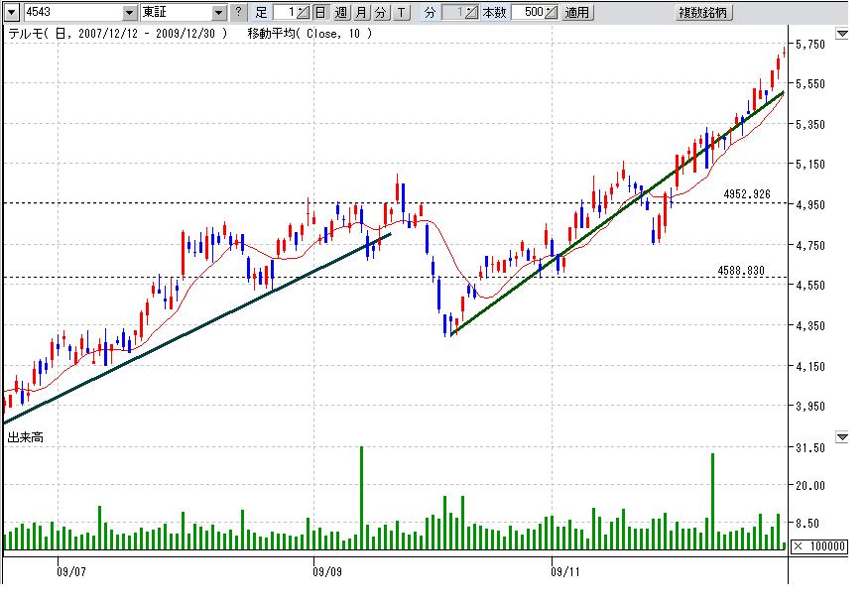Click the 本数 bar count field 500
Image resolution: width=868 pixels, height=602 pixels.
click(x=528, y=13)
